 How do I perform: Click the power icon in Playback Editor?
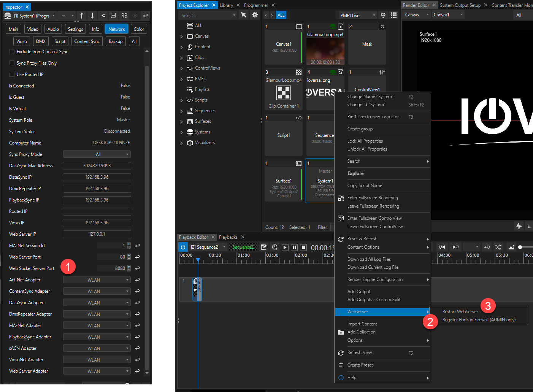tap(183, 247)
